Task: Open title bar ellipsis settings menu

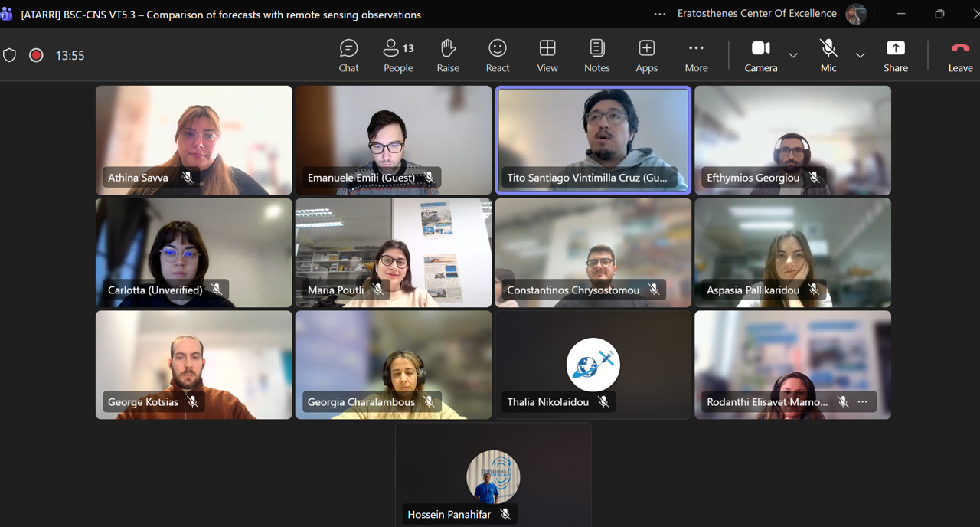Action: pos(659,14)
